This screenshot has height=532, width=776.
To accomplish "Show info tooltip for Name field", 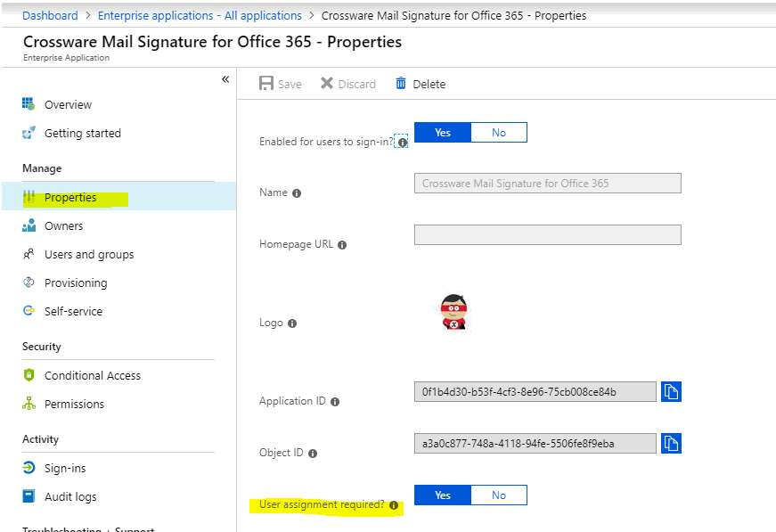I will point(297,193).
